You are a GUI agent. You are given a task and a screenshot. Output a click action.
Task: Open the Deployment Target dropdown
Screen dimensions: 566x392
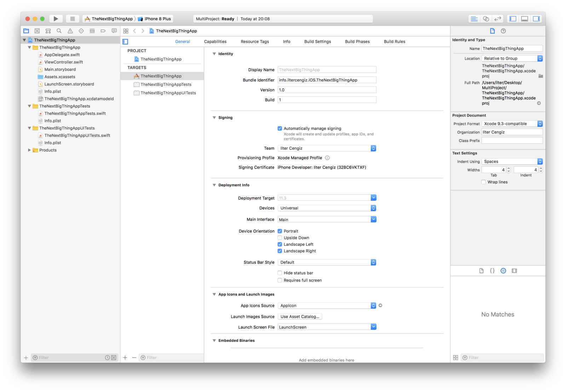click(374, 198)
